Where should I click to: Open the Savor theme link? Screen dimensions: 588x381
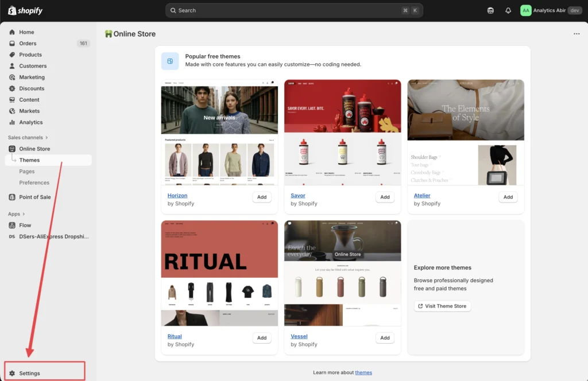pos(298,196)
